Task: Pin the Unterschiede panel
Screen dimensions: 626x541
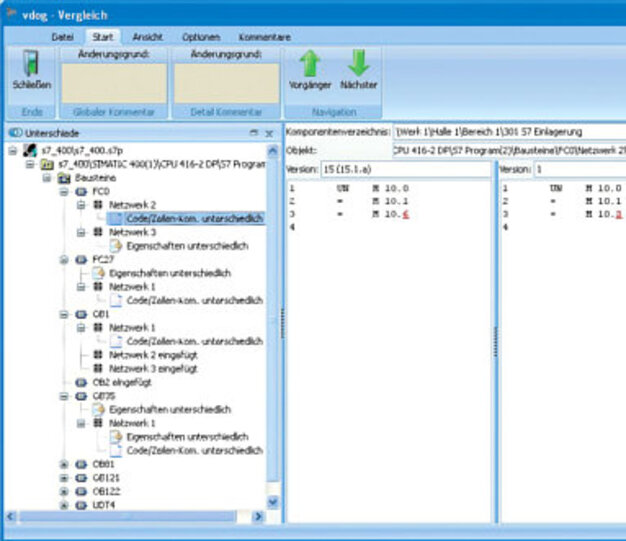Action: coord(254,132)
